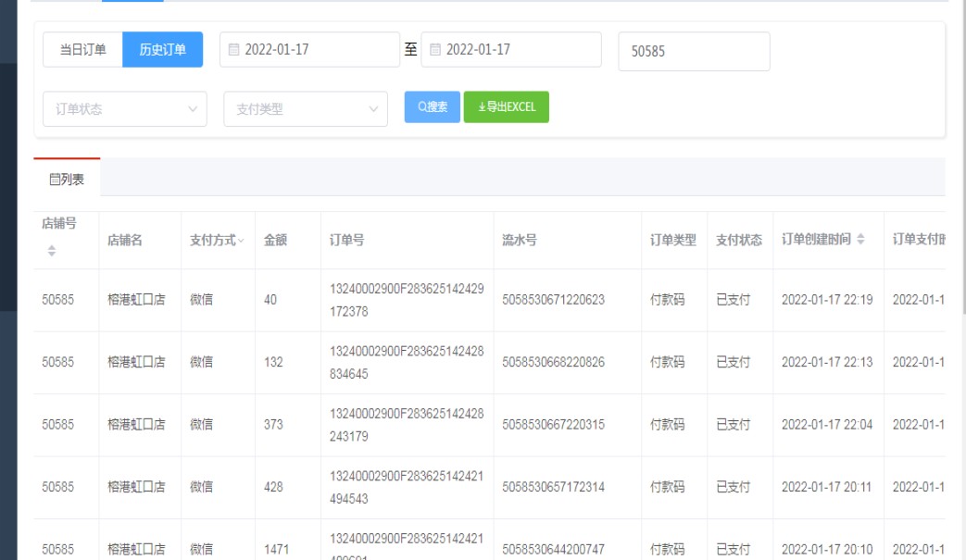Click the 支付方式 column filter chevron
This screenshot has height=560, width=966.
pyautogui.click(x=241, y=241)
